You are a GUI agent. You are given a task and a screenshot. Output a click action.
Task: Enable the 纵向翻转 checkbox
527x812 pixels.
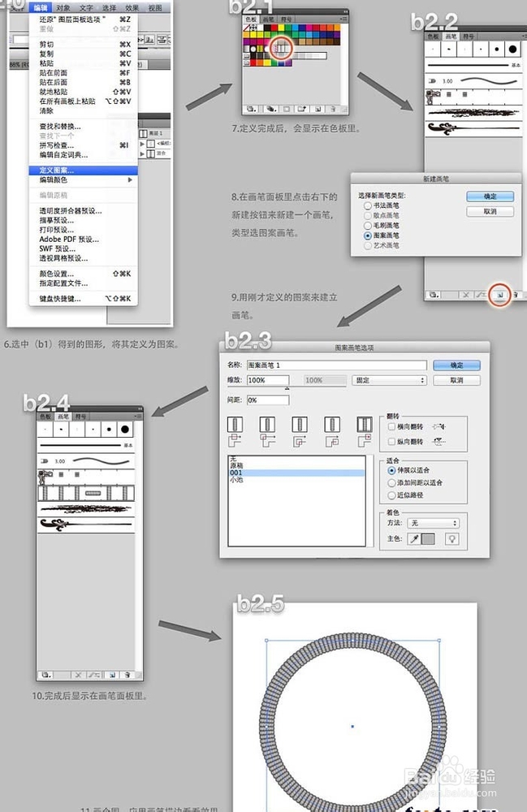(x=392, y=442)
